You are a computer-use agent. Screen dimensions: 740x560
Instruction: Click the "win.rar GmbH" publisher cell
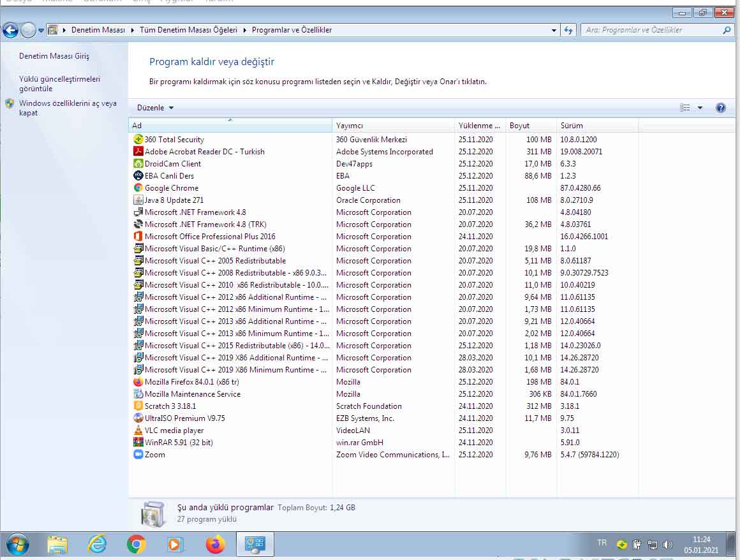pos(360,442)
